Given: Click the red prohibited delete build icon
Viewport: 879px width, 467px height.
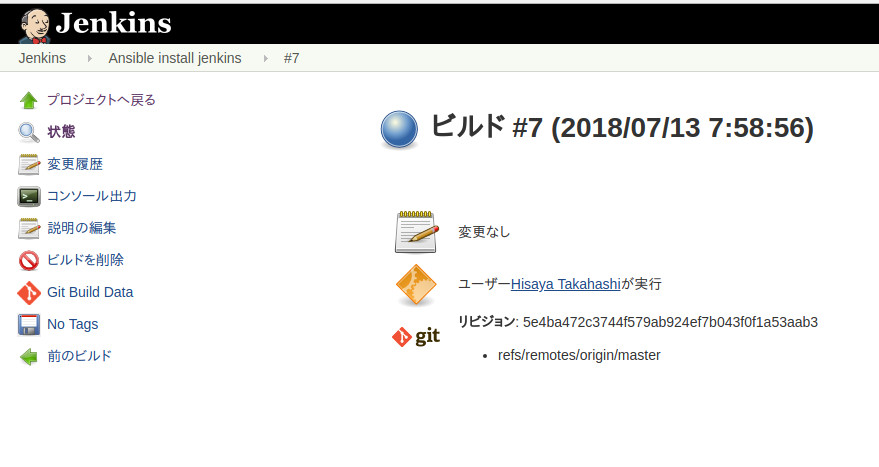Looking at the screenshot, I should 29,260.
